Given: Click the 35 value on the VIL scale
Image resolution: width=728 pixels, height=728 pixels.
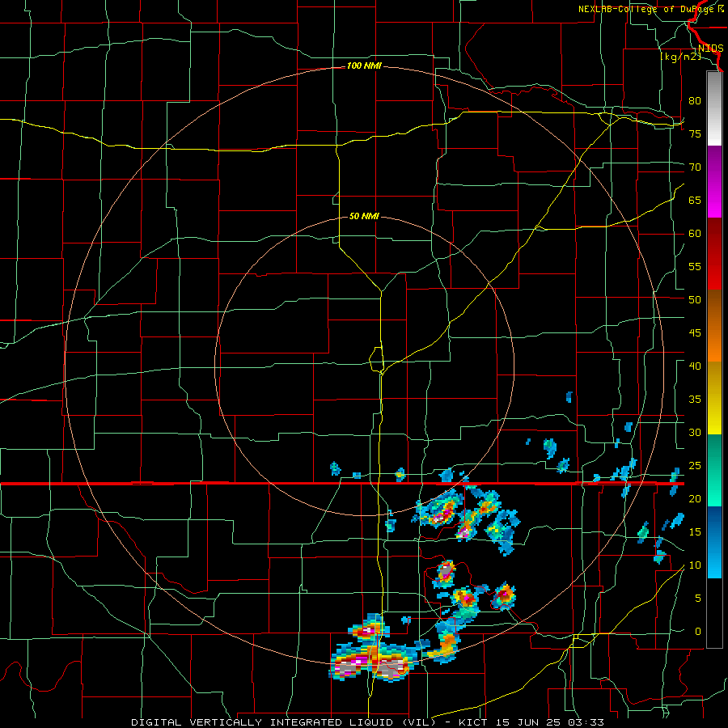Looking at the screenshot, I should tap(695, 400).
